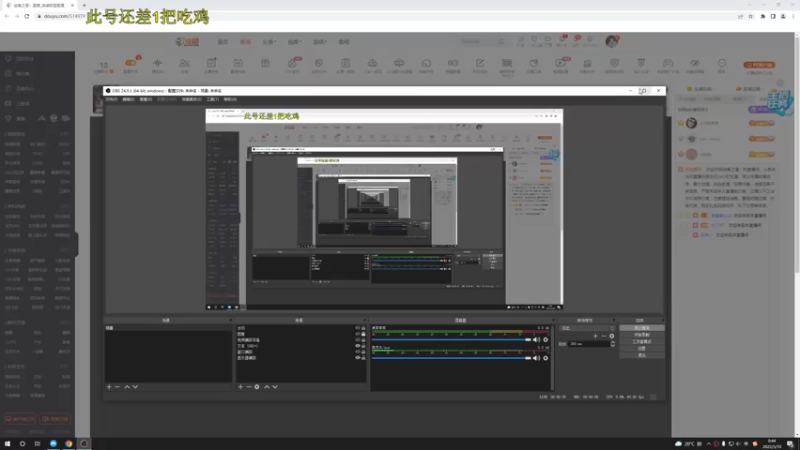Image resolution: width=800 pixels, height=450 pixels.
Task: Toggle lock of 显示器捕获 source
Action: point(363,358)
